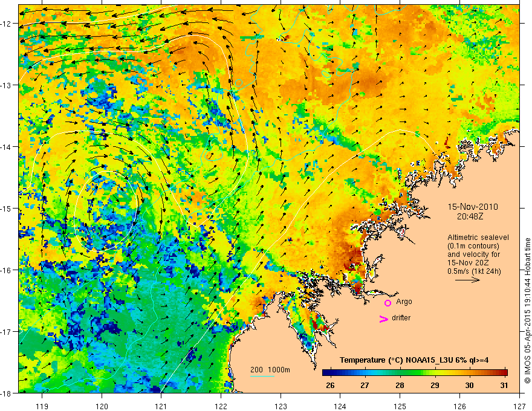
Task: Click the '15-Nov 20Z' caption line
Action: [x=467, y=263]
